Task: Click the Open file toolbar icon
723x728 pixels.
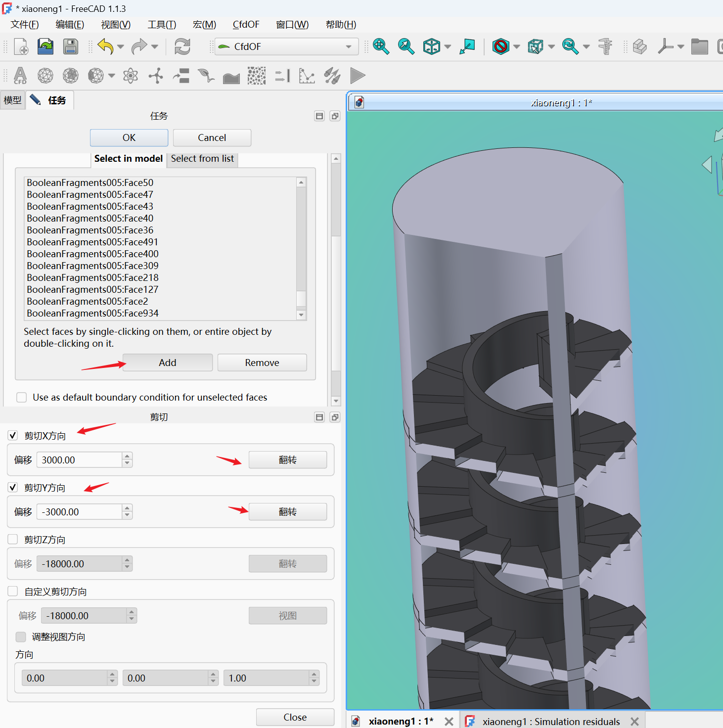Action: click(x=45, y=46)
